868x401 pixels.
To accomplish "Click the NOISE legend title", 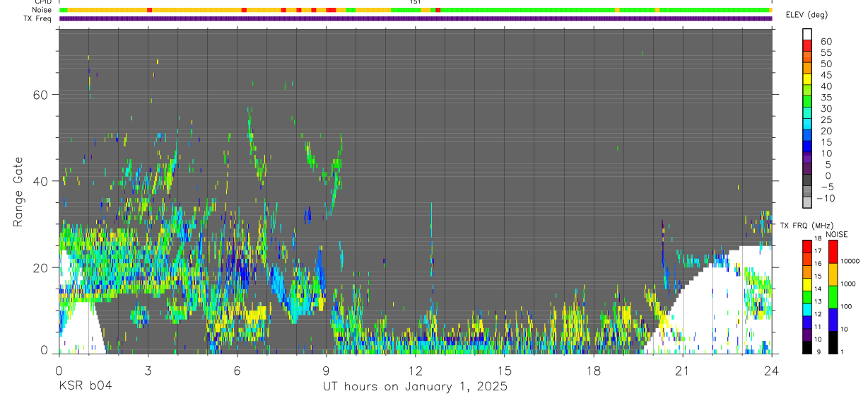I will (x=836, y=234).
